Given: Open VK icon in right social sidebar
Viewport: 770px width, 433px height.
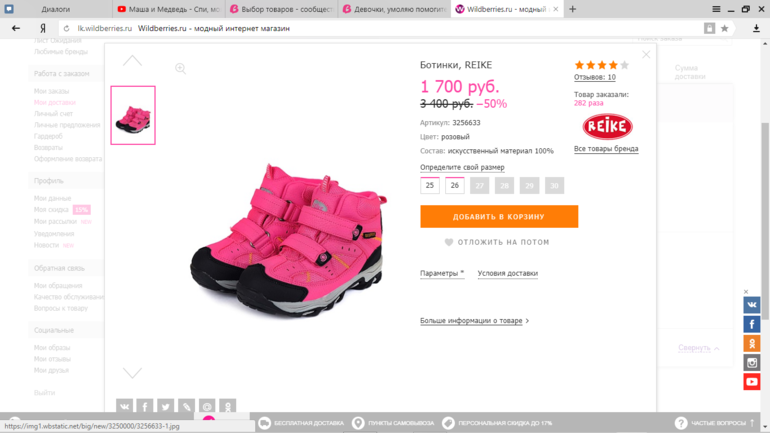Looking at the screenshot, I should click(x=751, y=305).
